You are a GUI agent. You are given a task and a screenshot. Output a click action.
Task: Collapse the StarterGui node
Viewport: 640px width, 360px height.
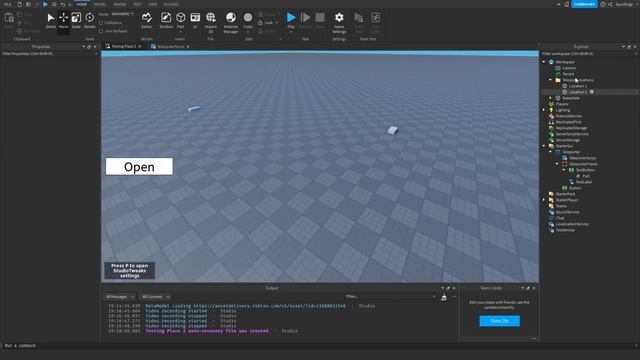click(544, 146)
